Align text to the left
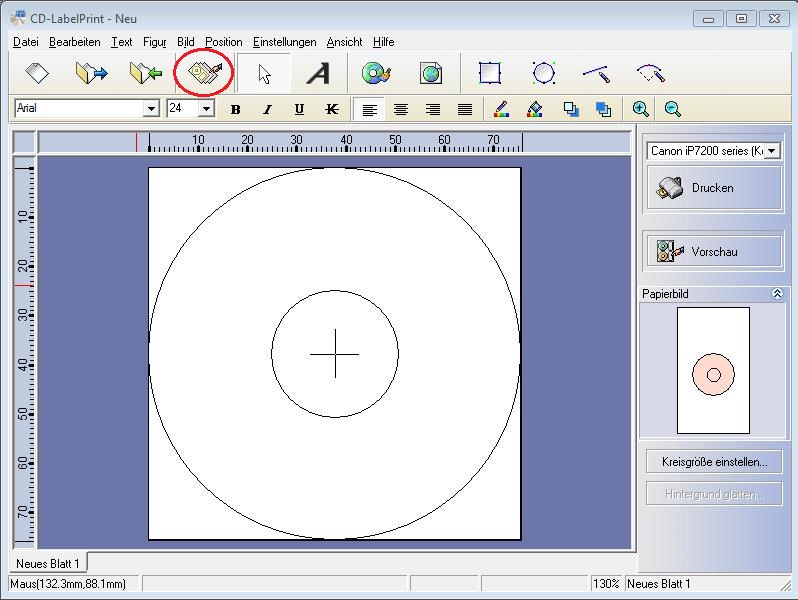798x600 pixels. (x=369, y=109)
